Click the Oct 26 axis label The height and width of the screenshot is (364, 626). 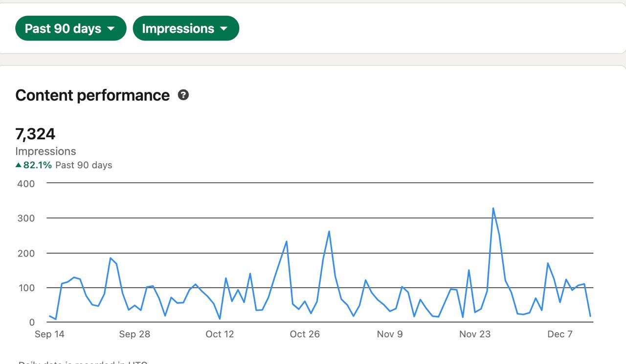coord(305,334)
